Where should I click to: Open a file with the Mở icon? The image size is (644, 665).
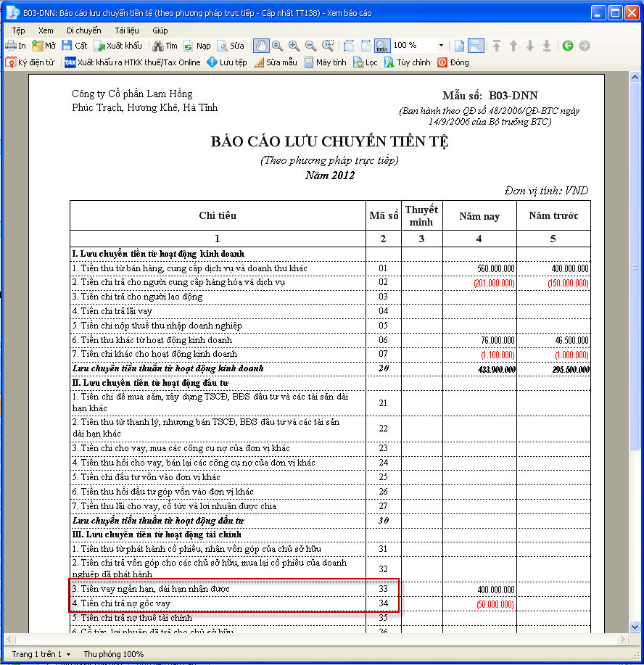(37, 46)
